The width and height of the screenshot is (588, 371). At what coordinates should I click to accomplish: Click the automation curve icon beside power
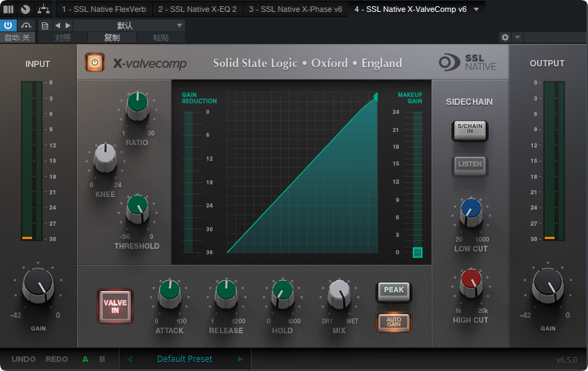(x=26, y=26)
